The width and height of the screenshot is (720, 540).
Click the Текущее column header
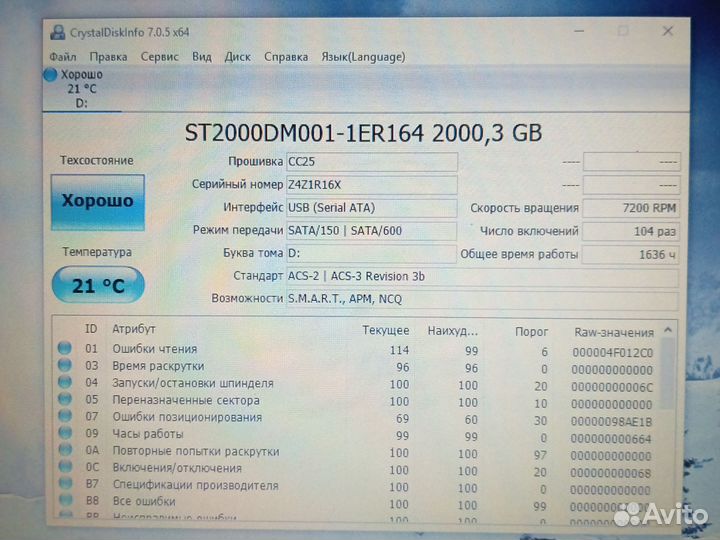[386, 330]
